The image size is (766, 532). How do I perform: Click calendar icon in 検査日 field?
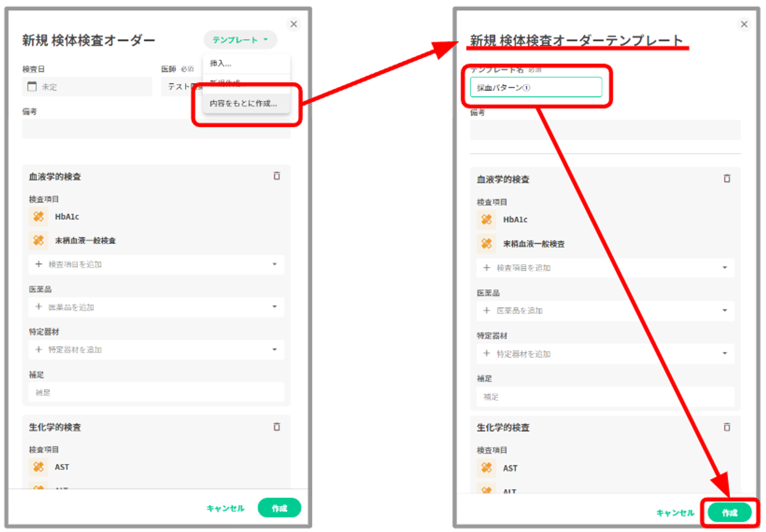[32, 86]
